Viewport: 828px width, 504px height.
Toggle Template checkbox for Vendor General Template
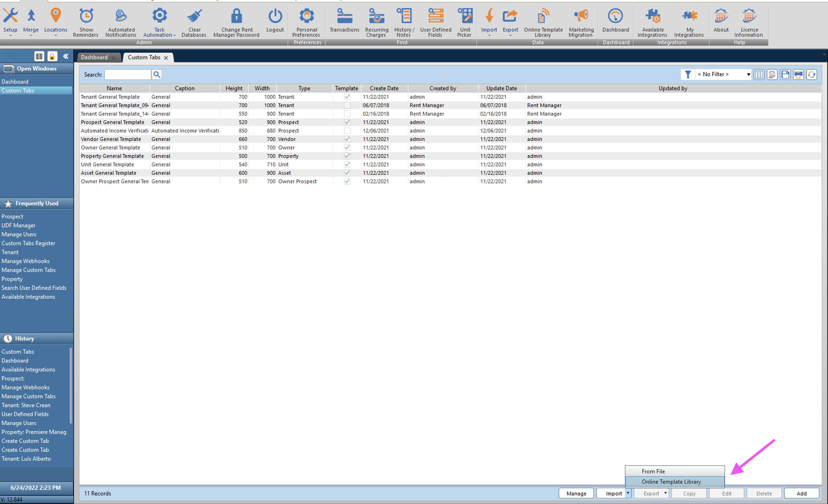coord(347,139)
